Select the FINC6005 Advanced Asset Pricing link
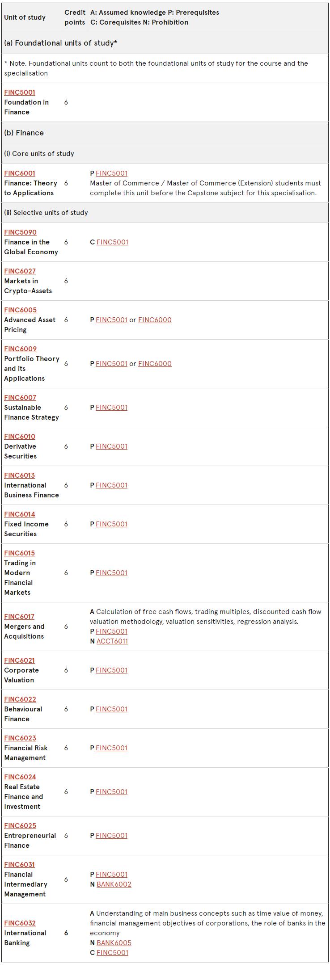330x980 pixels. point(20,310)
